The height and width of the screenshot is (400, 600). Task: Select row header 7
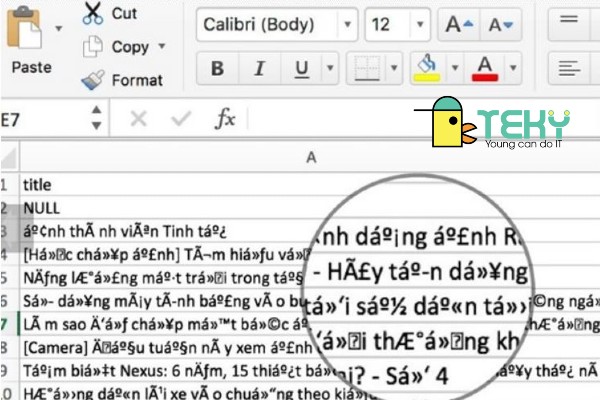(9, 324)
